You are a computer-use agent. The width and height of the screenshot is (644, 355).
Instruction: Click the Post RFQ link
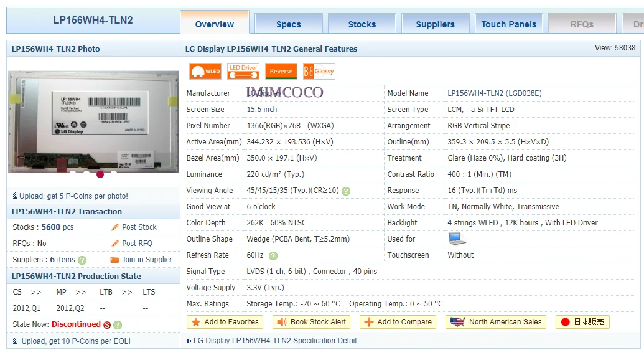(x=137, y=244)
